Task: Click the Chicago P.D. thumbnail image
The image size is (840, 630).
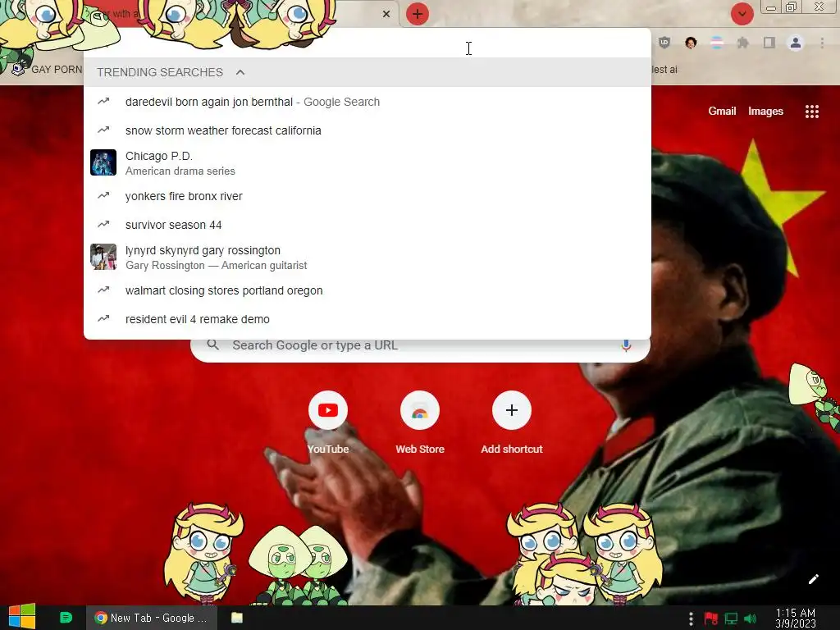Action: pyautogui.click(x=103, y=162)
